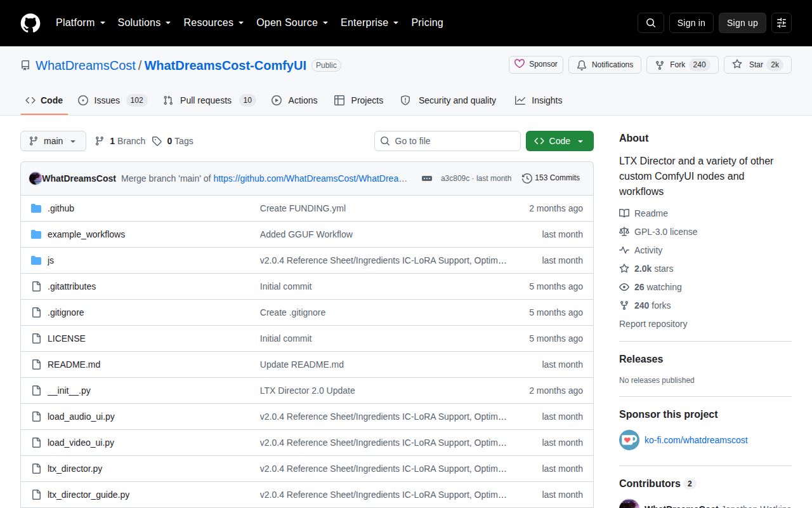Switch to the Projects tab
This screenshot has width=812, height=508.
pyautogui.click(x=359, y=100)
